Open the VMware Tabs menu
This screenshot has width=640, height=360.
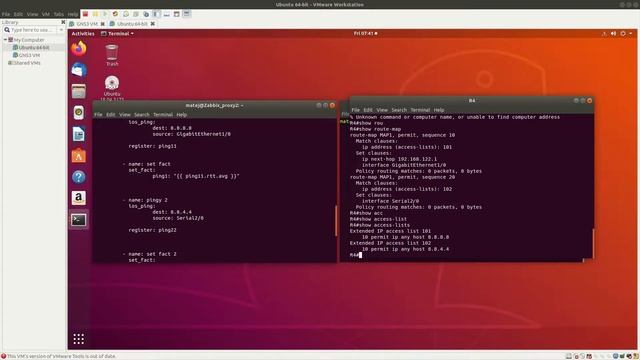[59, 14]
